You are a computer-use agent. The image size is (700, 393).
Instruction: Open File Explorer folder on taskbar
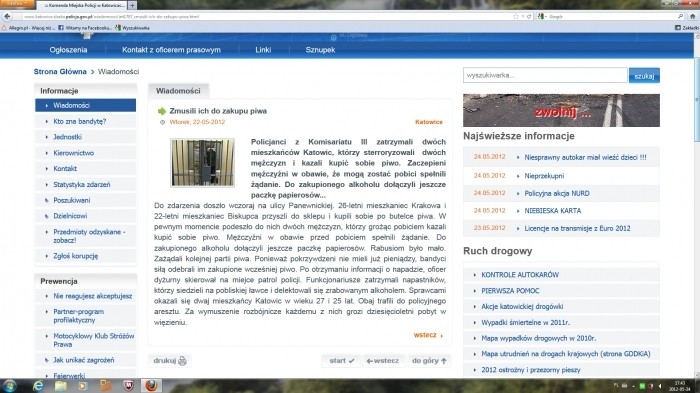click(x=61, y=385)
